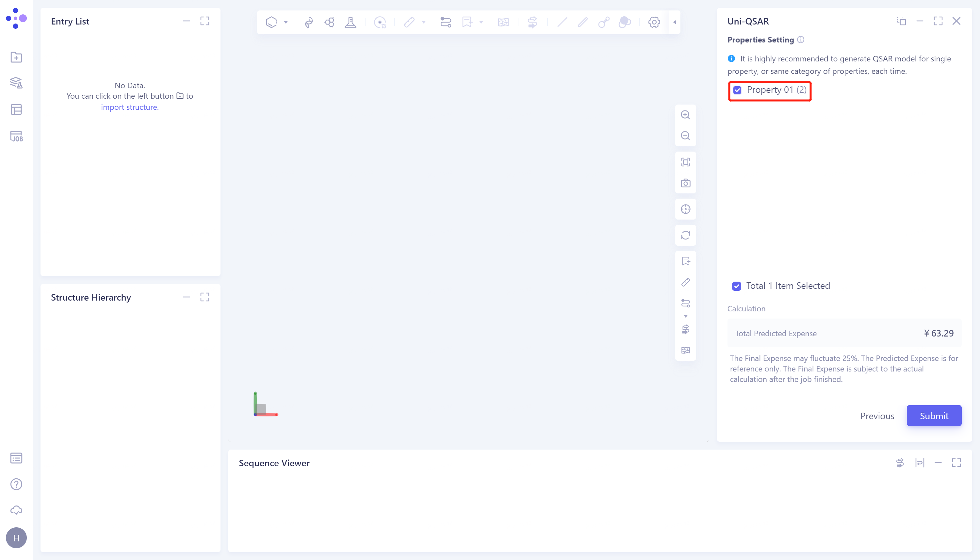Click the panel collapse arrow on toolbar right
The width and height of the screenshot is (980, 560).
tap(675, 22)
